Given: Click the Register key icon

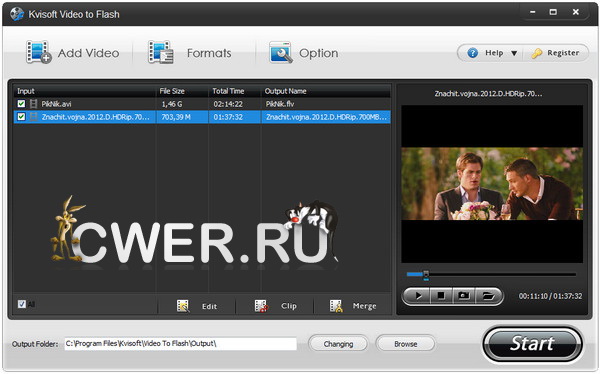Looking at the screenshot, I should pyautogui.click(x=537, y=53).
